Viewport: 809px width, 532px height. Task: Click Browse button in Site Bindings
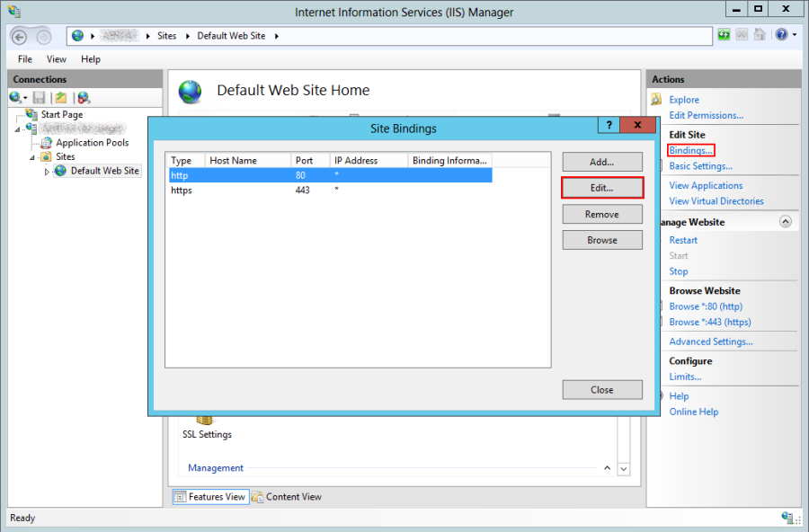click(x=602, y=240)
